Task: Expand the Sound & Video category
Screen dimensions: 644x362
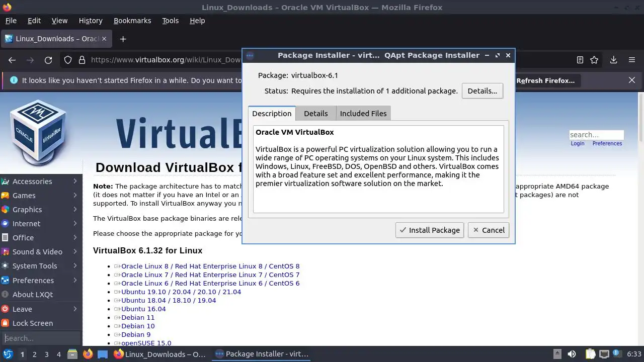Action: point(40,251)
